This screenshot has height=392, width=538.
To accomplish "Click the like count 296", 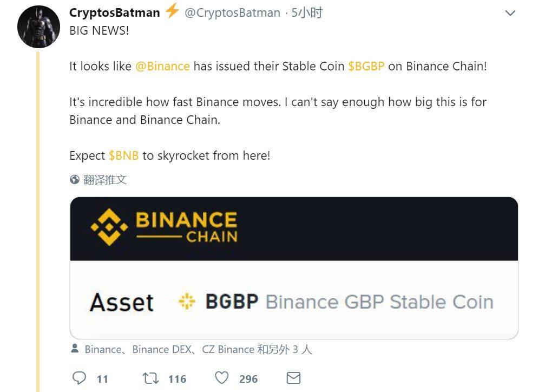I will (x=248, y=379).
